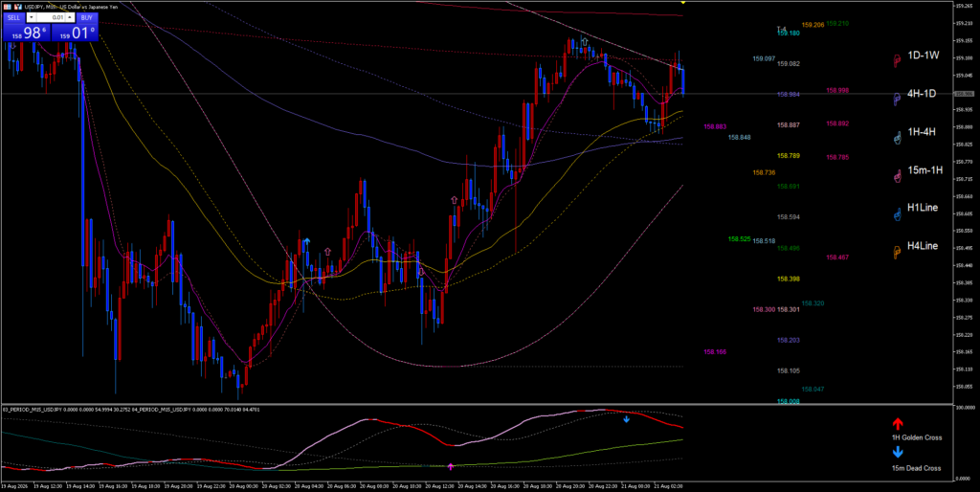Click the purple 158.203 price label
Image resolution: width=980 pixels, height=492 pixels.
pos(789,340)
